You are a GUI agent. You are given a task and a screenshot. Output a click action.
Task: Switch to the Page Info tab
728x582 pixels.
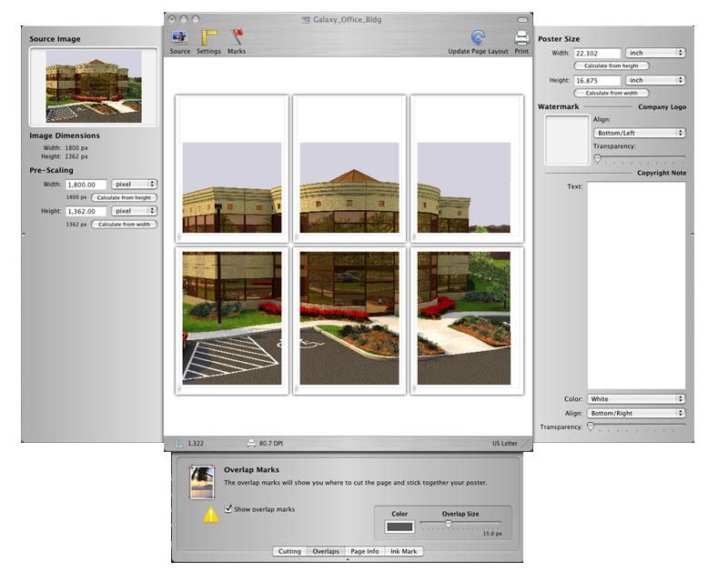tap(365, 551)
